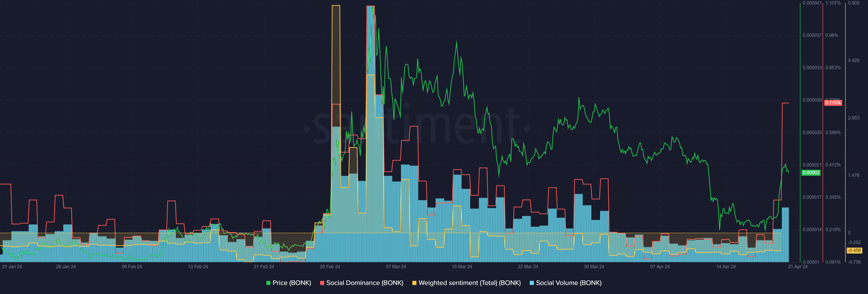The height and width of the screenshot is (294, 868).
Task: Click the 0.472% dominance axis label
Action: 833,165
